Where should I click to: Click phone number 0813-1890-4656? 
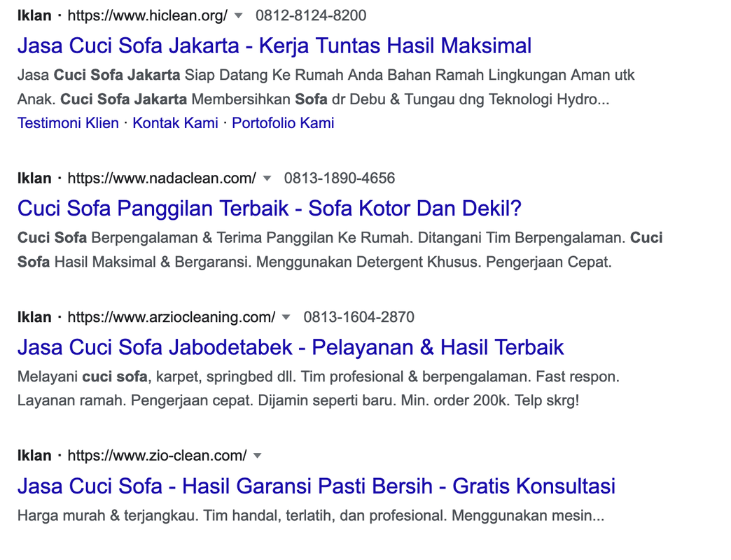coord(340,178)
